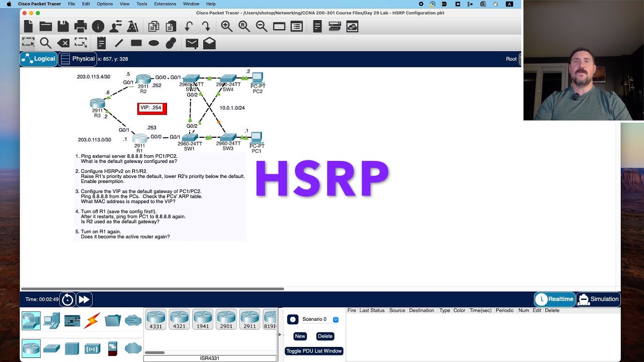This screenshot has height=362, width=644.
Task: Zoom in with the plus magnifier
Action: (227, 27)
